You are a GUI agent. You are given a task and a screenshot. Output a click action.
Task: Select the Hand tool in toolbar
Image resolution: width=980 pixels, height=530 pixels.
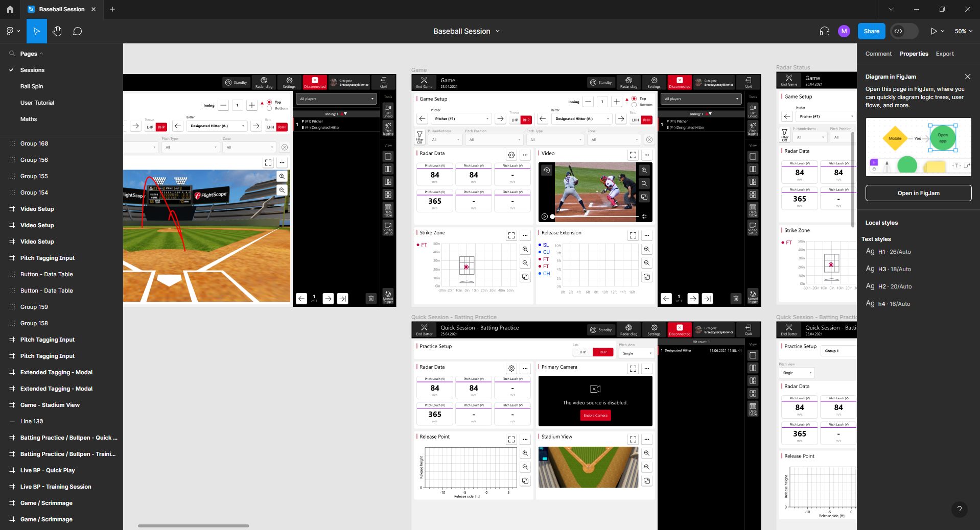pos(57,31)
